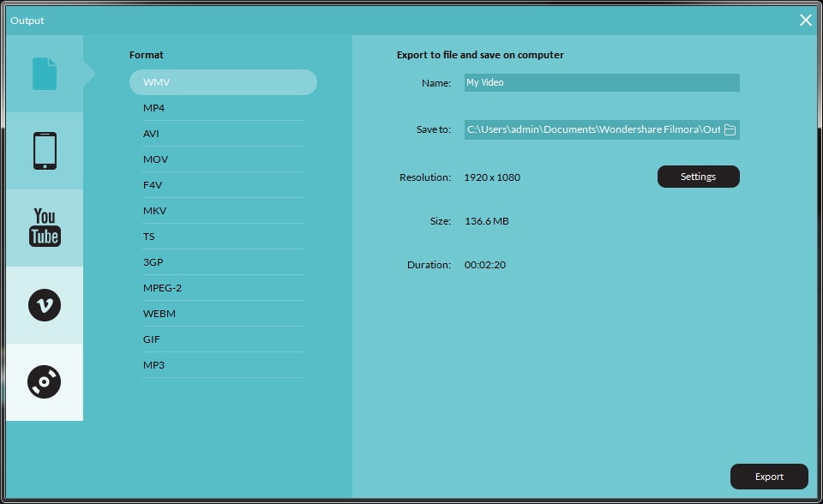The width and height of the screenshot is (823, 504).
Task: Select the DVD burn tab
Action: point(45,381)
